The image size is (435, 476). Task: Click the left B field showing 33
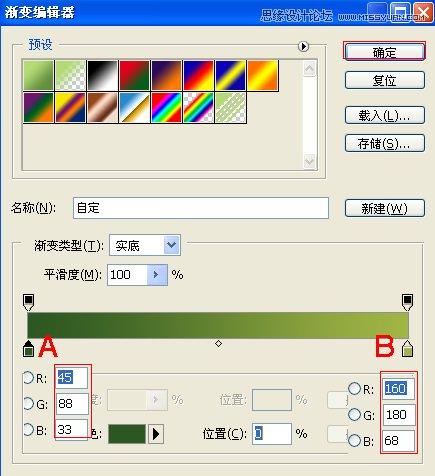point(72,429)
